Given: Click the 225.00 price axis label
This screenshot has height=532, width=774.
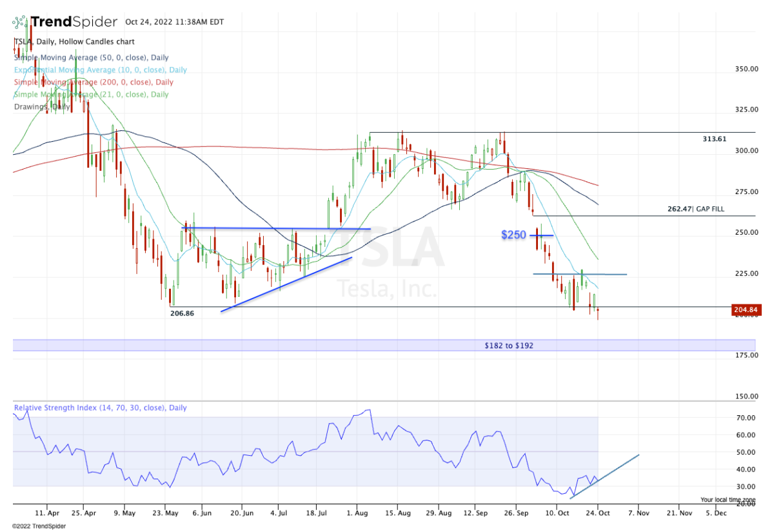Looking at the screenshot, I should click(x=746, y=274).
